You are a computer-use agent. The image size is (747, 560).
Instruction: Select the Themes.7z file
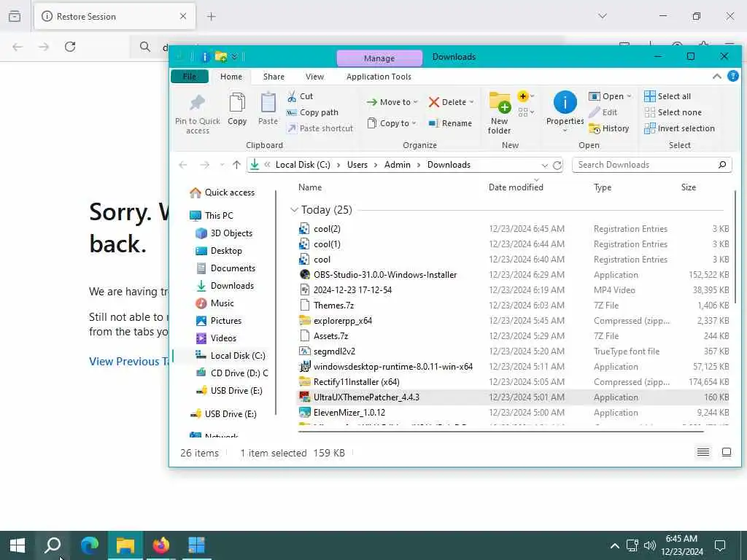click(514, 306)
